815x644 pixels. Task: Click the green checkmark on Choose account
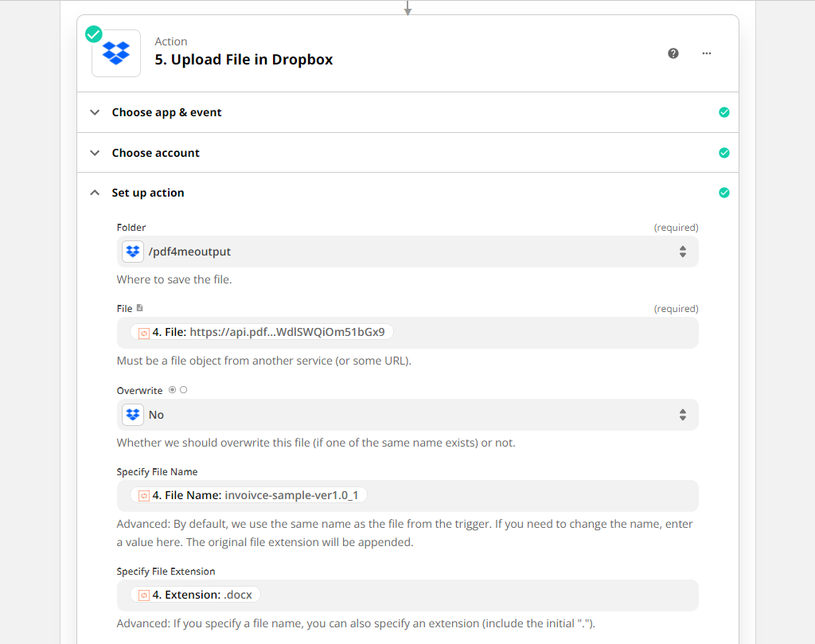coord(724,152)
